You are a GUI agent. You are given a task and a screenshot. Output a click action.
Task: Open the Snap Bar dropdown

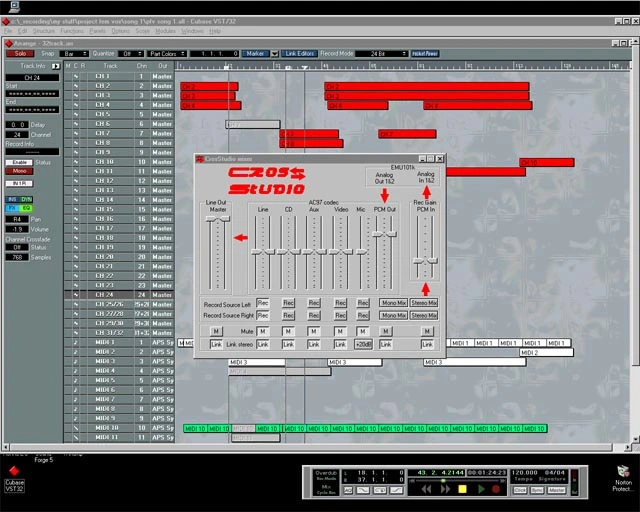[74, 53]
